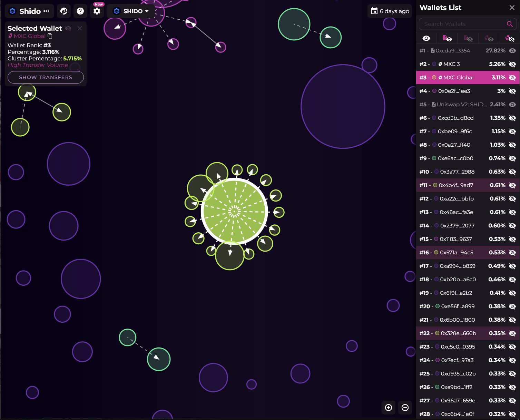520x420 pixels.
Task: Toggle visibility of wallet #16 0x571a...94c5
Action: point(512,252)
